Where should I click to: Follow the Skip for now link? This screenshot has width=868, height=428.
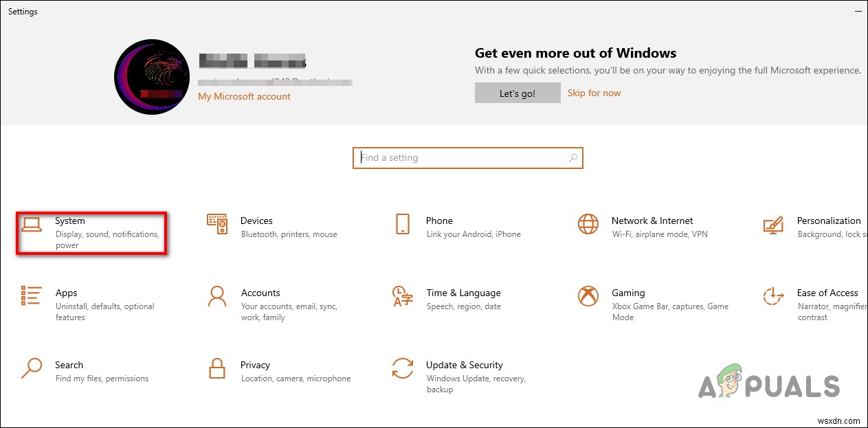(x=594, y=93)
